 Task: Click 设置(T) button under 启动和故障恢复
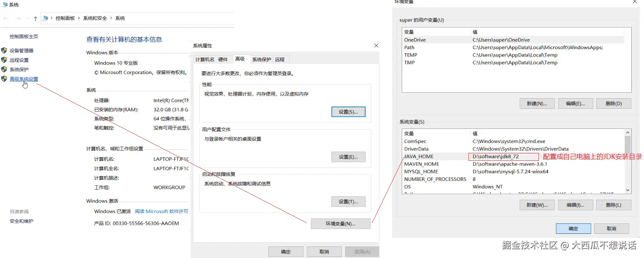point(348,202)
